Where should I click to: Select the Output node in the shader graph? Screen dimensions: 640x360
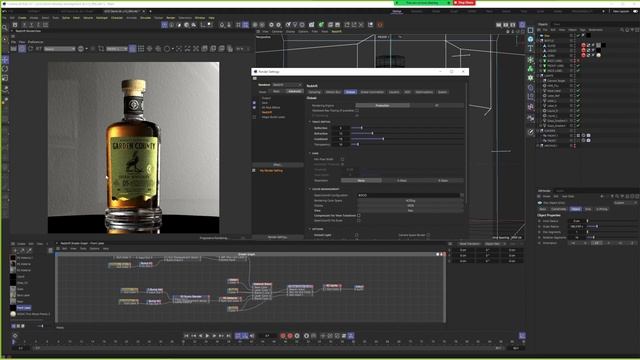tap(359, 287)
